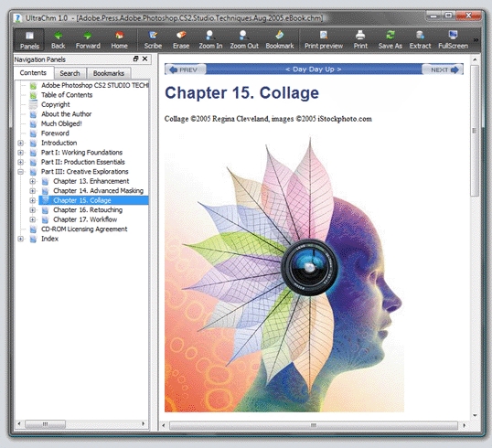Select the Erase tool
The height and width of the screenshot is (448, 492).
(181, 40)
